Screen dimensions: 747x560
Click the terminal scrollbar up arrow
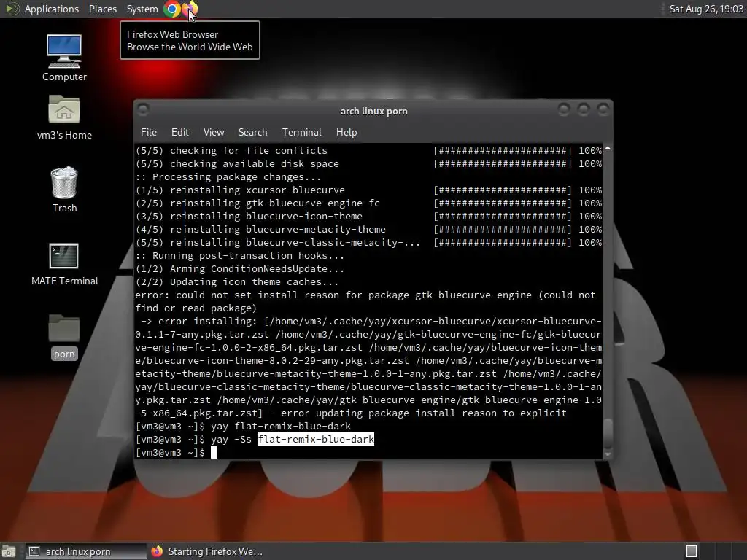pos(608,149)
